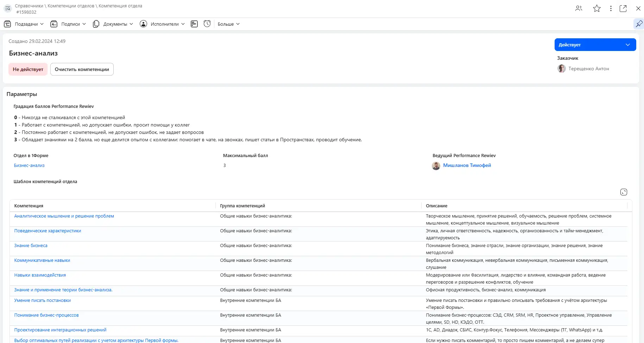Open Понимание бизнес-процессов competency
The image size is (644, 343).
[x=46, y=315]
